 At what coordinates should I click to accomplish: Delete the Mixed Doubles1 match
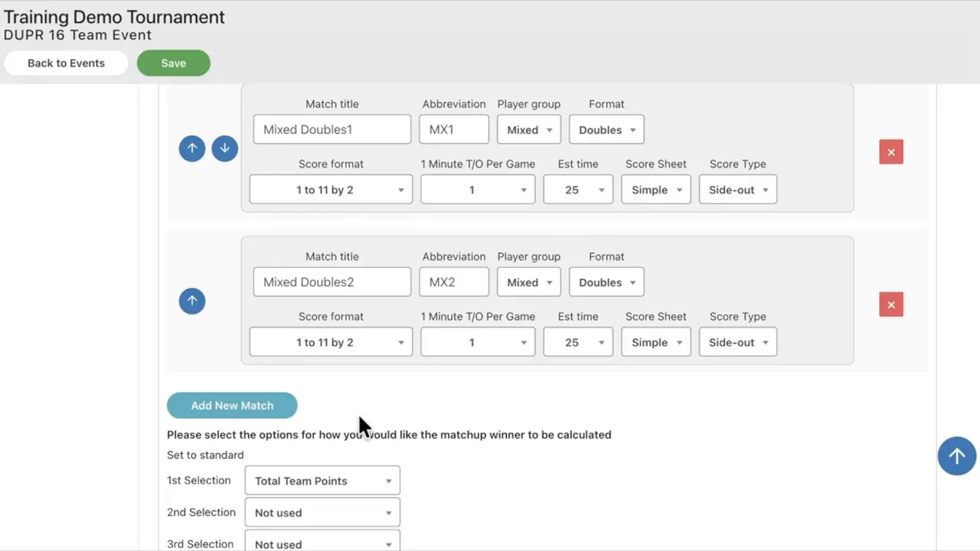[891, 152]
